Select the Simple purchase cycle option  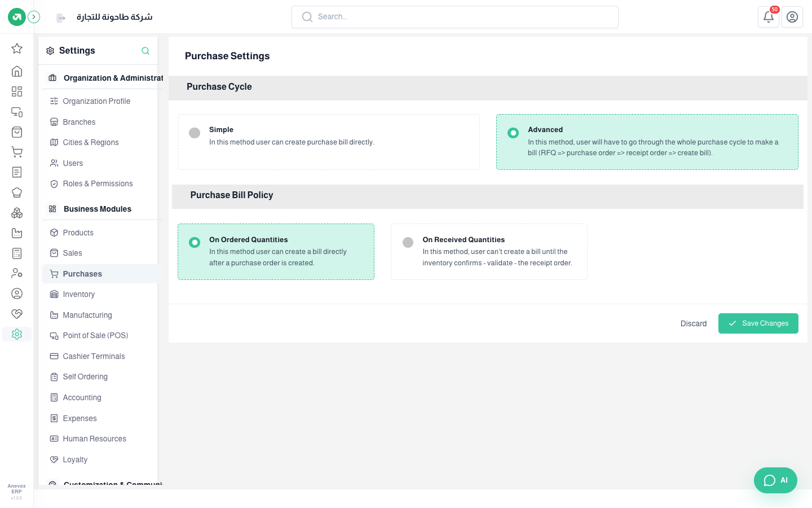pos(329,142)
